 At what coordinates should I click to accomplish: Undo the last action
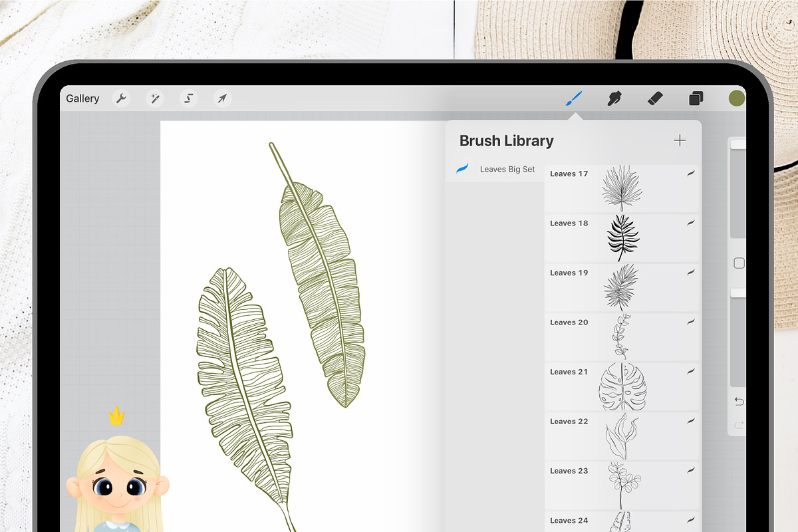coord(738,402)
